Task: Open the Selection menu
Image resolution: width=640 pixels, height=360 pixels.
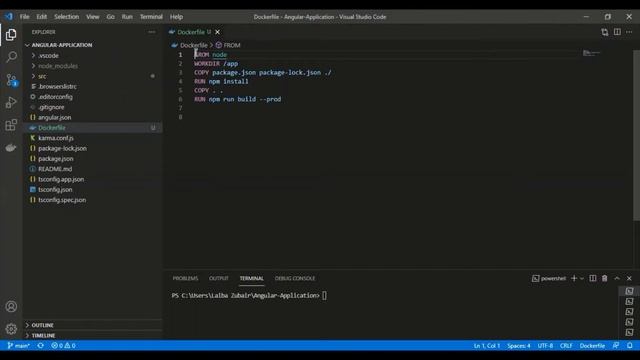Action: (x=67, y=17)
